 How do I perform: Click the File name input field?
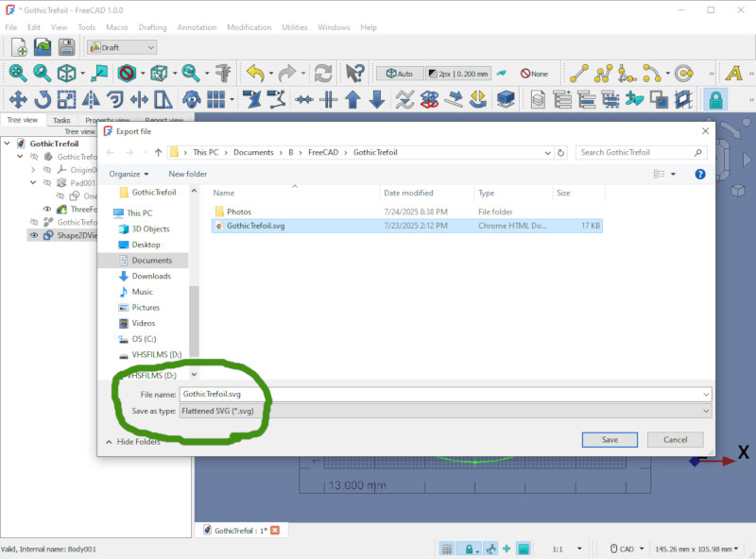click(445, 394)
